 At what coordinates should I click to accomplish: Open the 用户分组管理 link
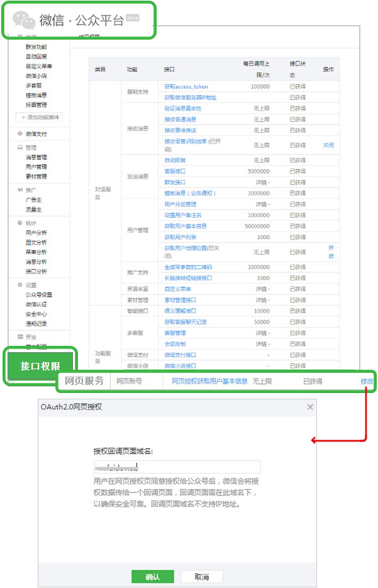tap(180, 204)
